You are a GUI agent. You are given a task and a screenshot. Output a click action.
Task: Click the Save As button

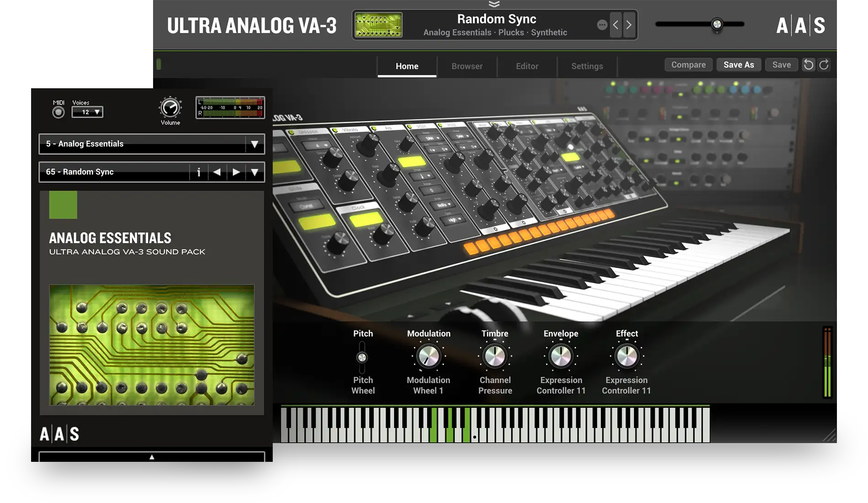(x=738, y=64)
